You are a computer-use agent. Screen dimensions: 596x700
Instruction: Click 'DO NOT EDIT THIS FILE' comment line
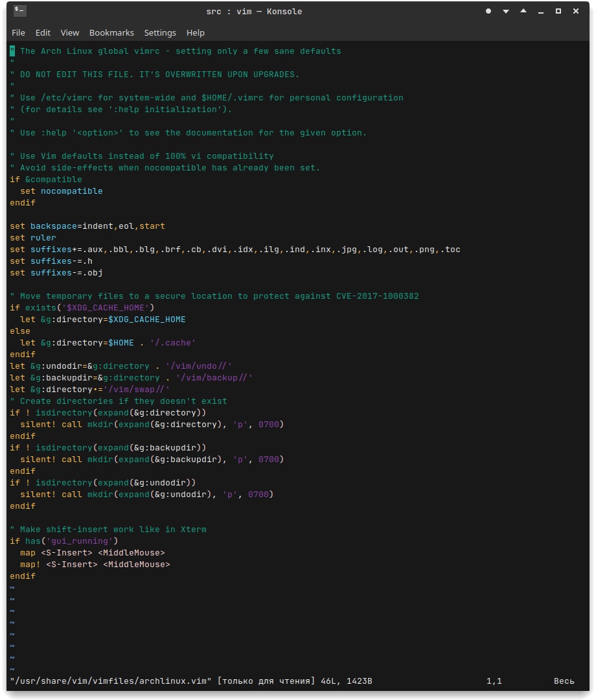pos(155,75)
